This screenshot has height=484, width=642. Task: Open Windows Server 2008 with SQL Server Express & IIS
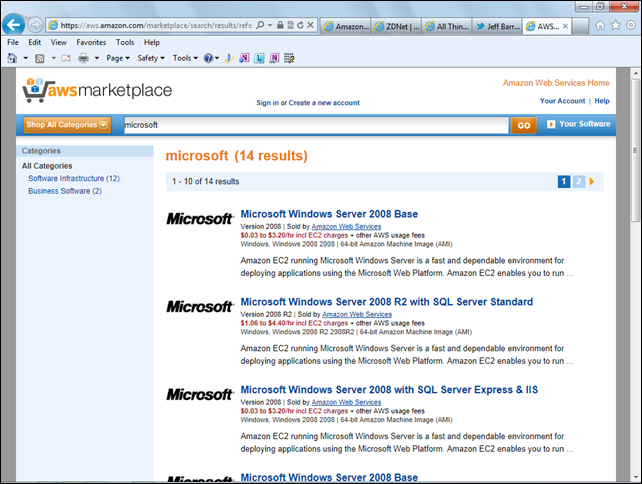pos(389,390)
